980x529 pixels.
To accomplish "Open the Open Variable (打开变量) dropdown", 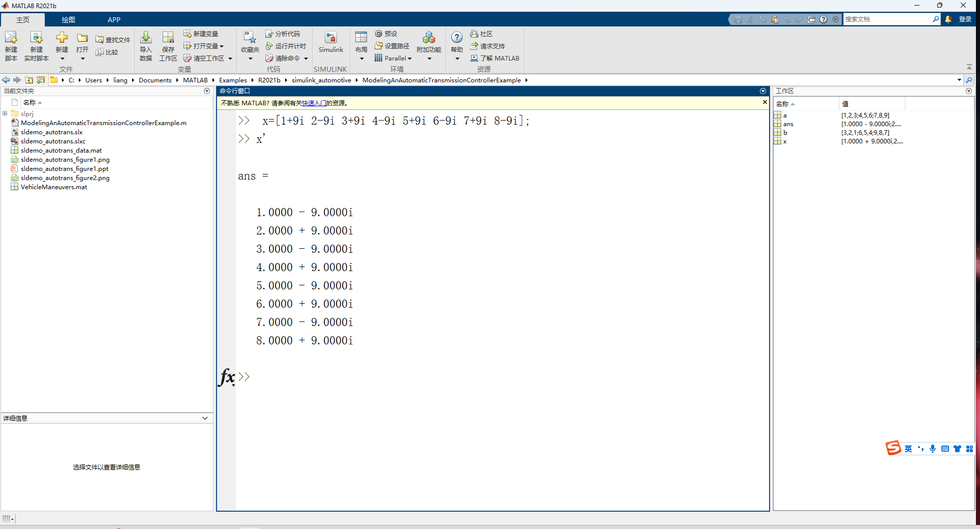I will click(204, 46).
